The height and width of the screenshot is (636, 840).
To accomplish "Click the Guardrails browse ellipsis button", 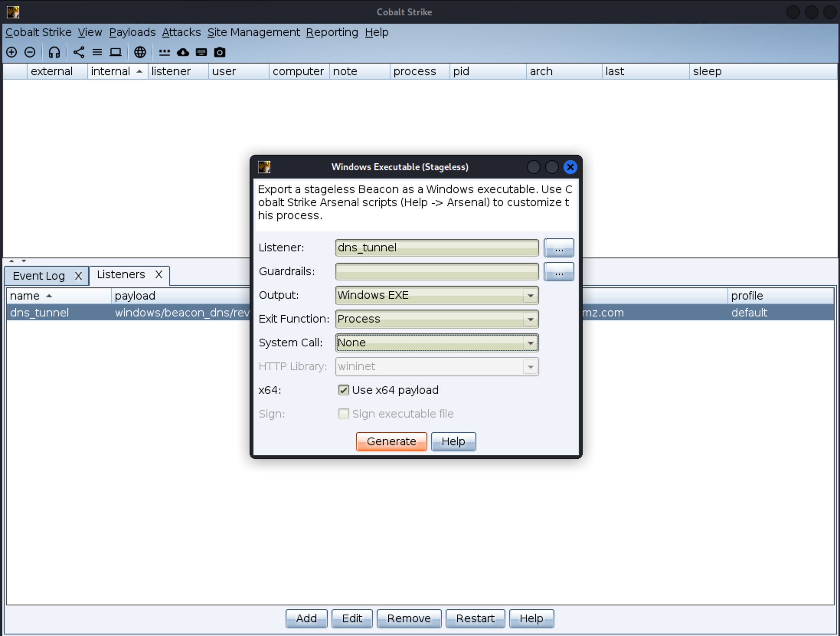I will pos(559,272).
